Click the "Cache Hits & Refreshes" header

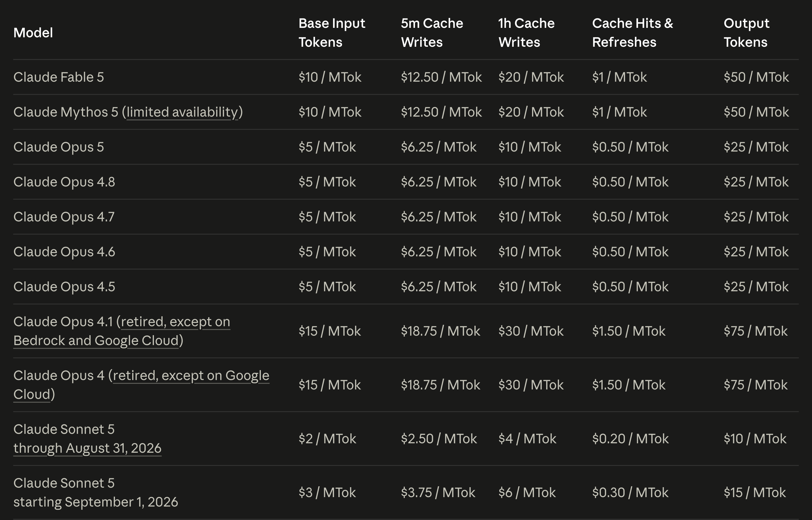[x=632, y=33]
